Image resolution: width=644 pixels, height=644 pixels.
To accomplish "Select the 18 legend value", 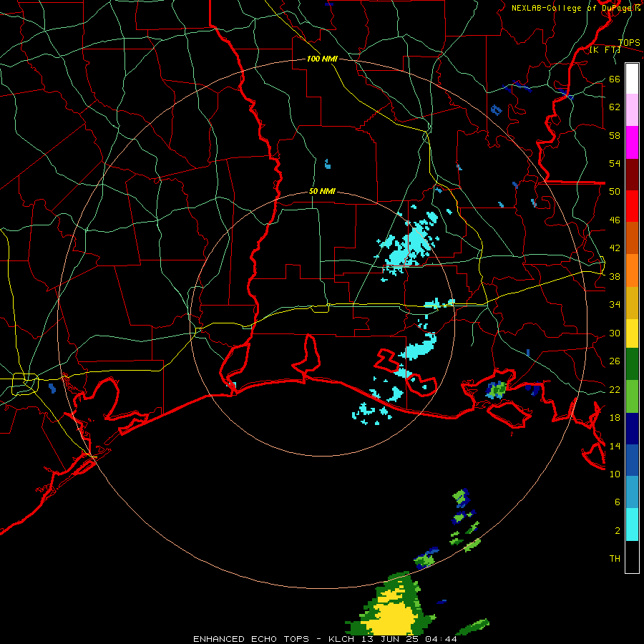I will 615,418.
